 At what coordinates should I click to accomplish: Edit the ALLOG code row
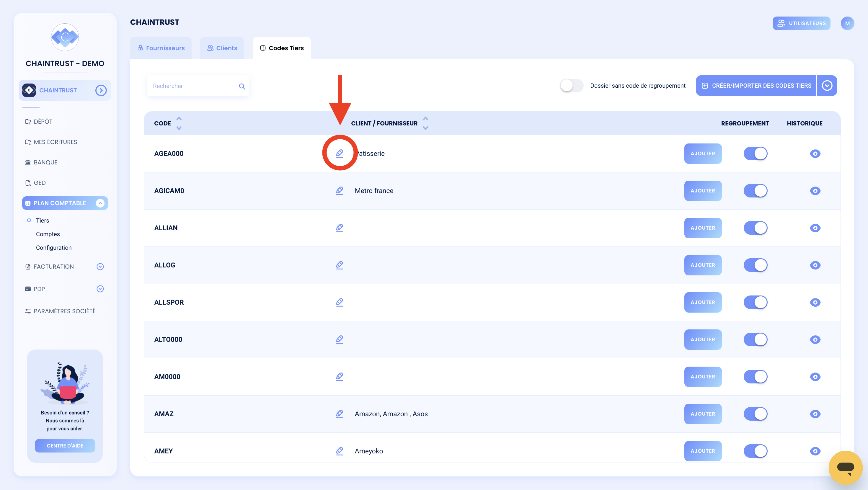(x=339, y=265)
